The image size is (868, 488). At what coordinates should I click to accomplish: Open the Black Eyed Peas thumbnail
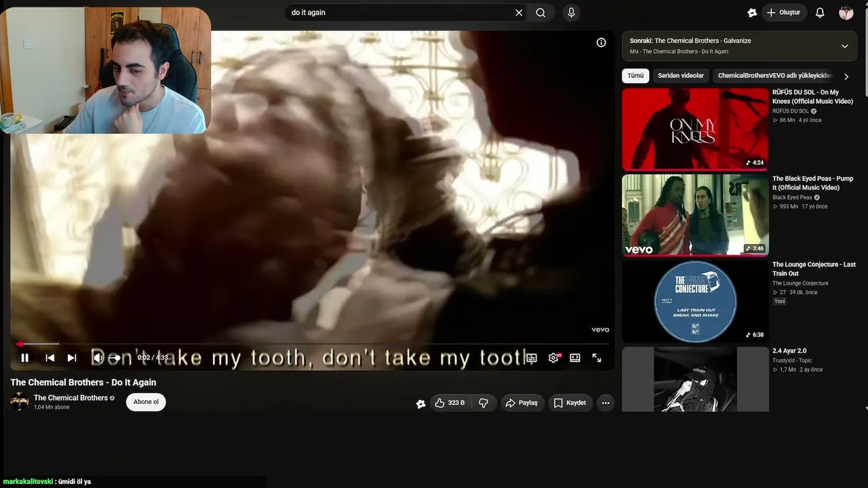pos(695,215)
